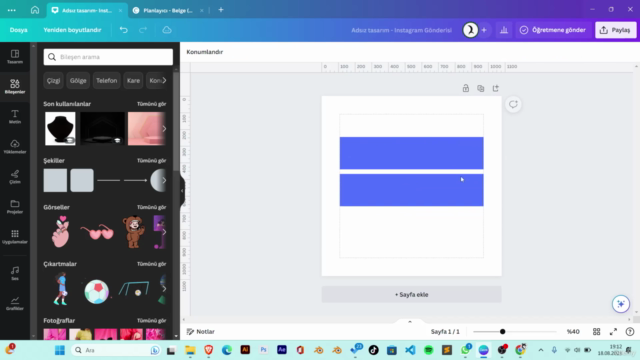Open the Çizim draw panel
Screen dimensions: 640x360
[x=15, y=177]
